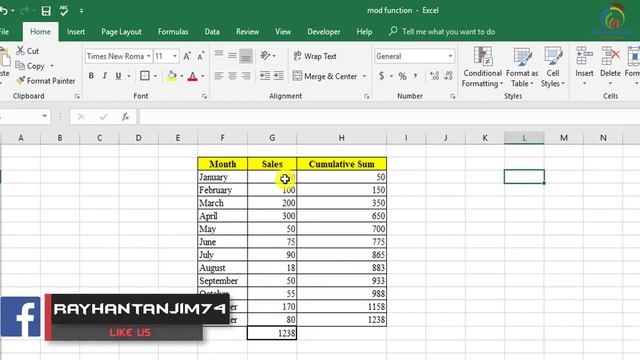Select column header H

(342, 138)
